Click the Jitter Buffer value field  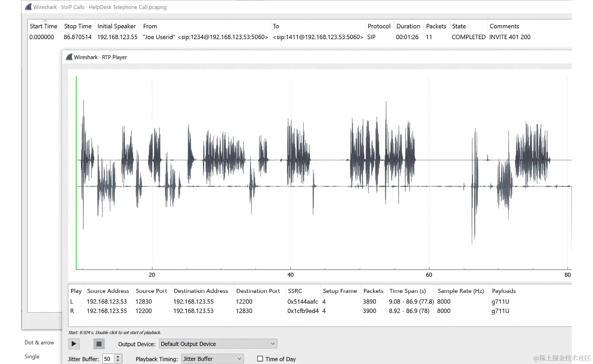(x=108, y=359)
